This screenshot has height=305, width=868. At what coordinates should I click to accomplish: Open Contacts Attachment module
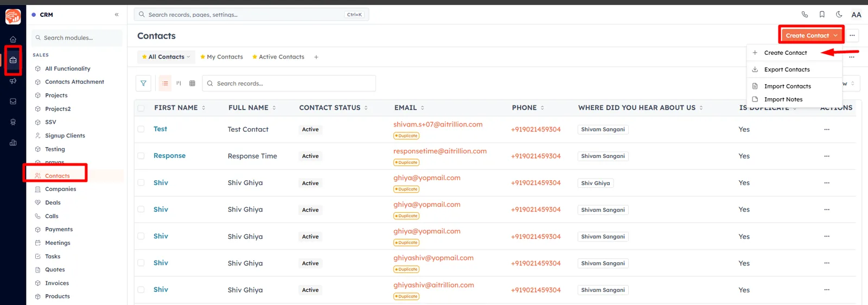point(74,82)
